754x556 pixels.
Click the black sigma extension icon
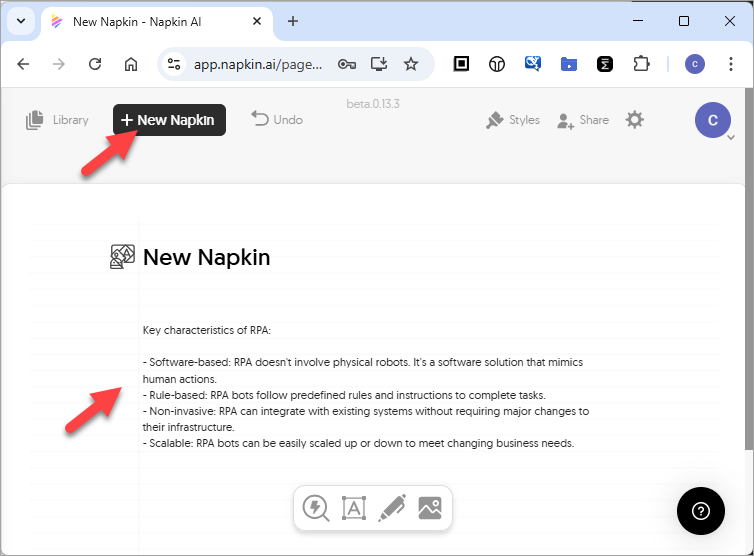[605, 64]
